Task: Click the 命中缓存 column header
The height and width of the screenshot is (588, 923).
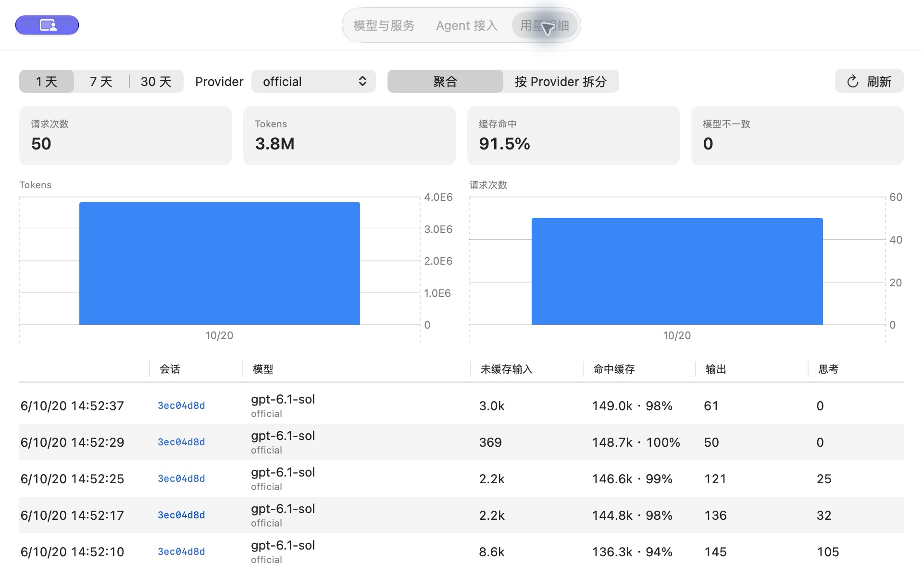Action: [x=614, y=369]
